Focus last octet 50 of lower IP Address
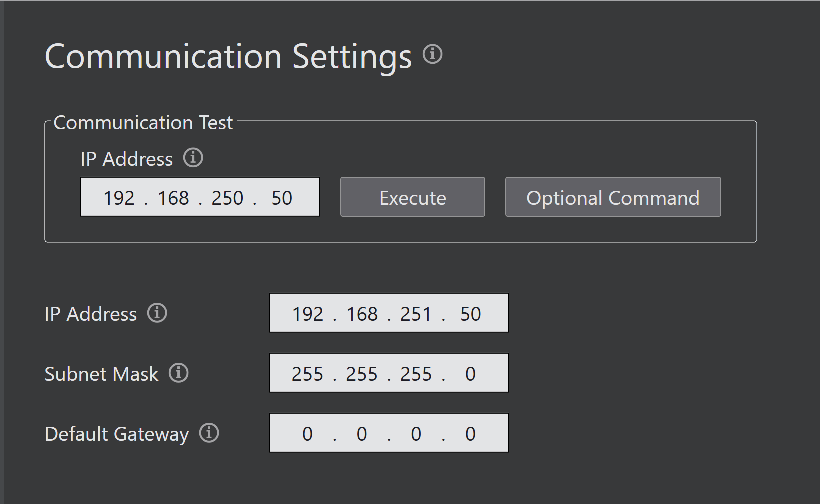The image size is (820, 504). 470,314
